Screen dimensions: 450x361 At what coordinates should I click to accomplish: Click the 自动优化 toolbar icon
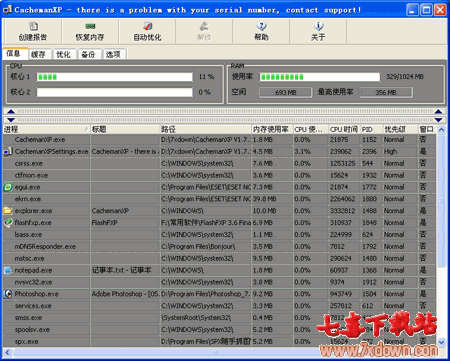point(147,26)
